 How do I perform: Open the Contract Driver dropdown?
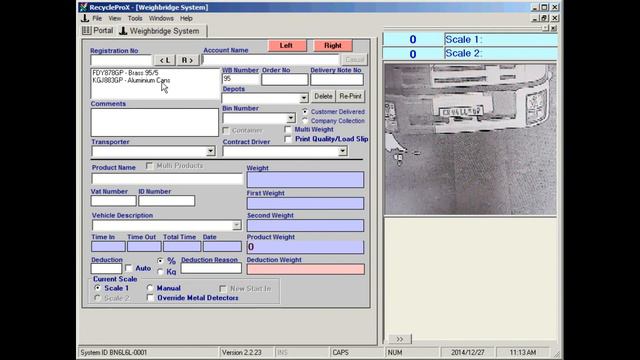pos(342,151)
